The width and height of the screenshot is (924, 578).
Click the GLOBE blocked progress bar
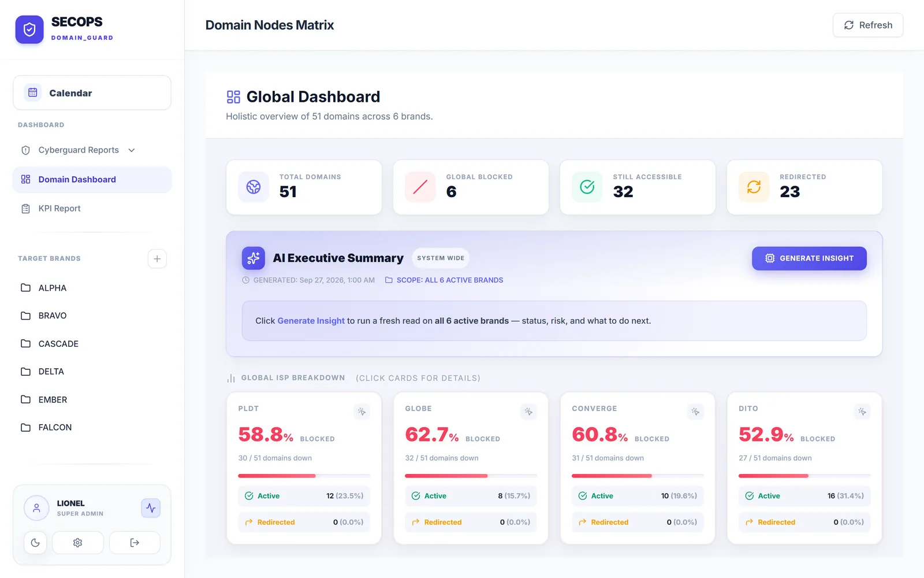coord(471,476)
